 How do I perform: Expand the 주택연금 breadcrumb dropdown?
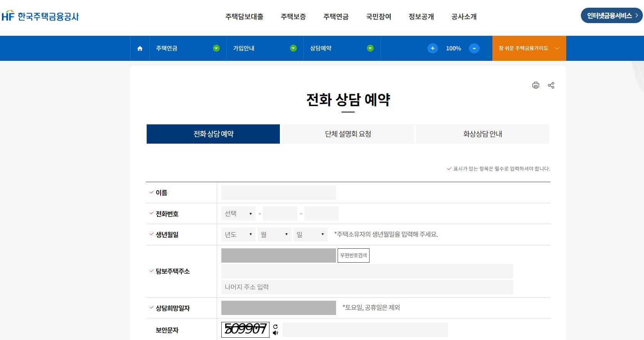[x=216, y=48]
